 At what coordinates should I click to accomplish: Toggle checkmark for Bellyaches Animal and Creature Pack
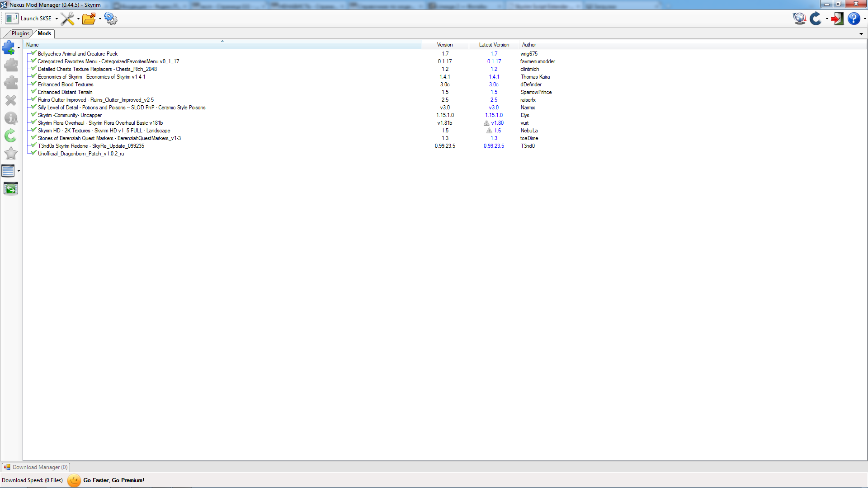(34, 53)
